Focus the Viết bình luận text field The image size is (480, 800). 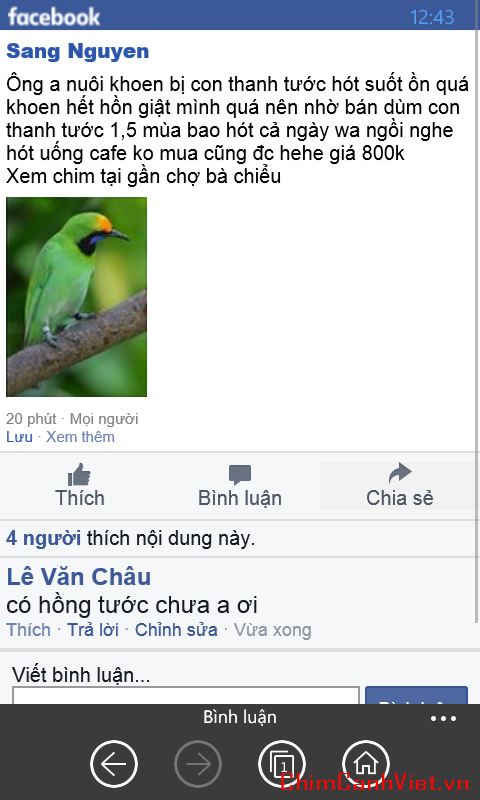pyautogui.click(x=186, y=696)
